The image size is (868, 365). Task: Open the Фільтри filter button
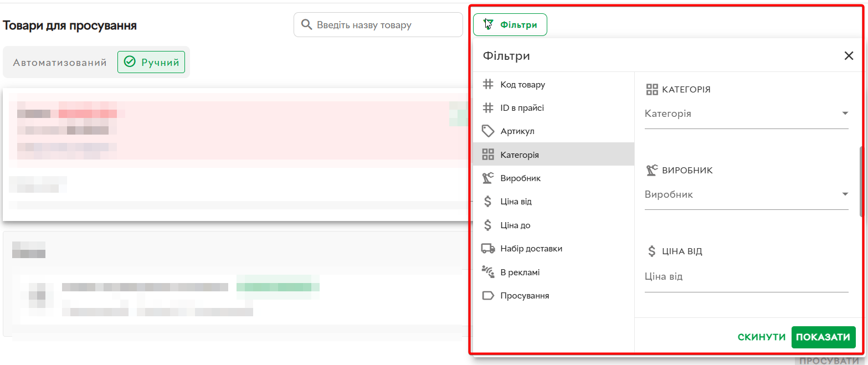pos(510,25)
